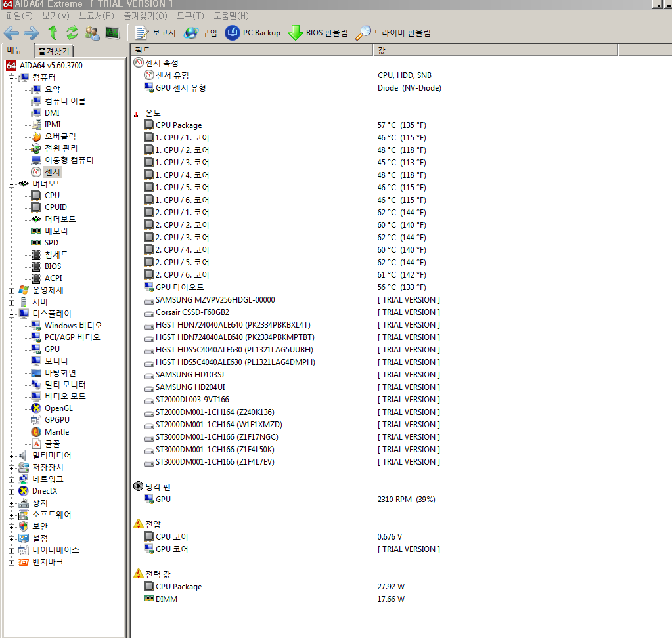Expand the 서버 tree node
This screenshot has width=672, height=638.
pos(12,303)
